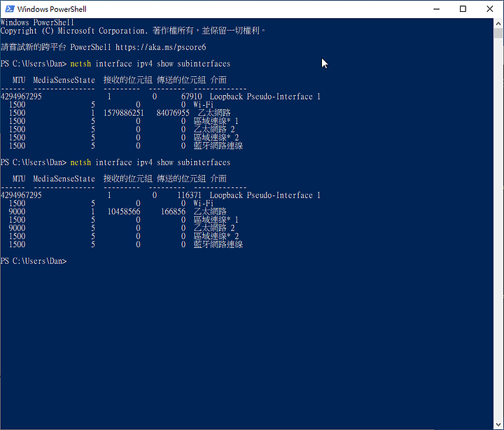
Task: Click the second table's MediaSenseState header
Action: pos(64,179)
